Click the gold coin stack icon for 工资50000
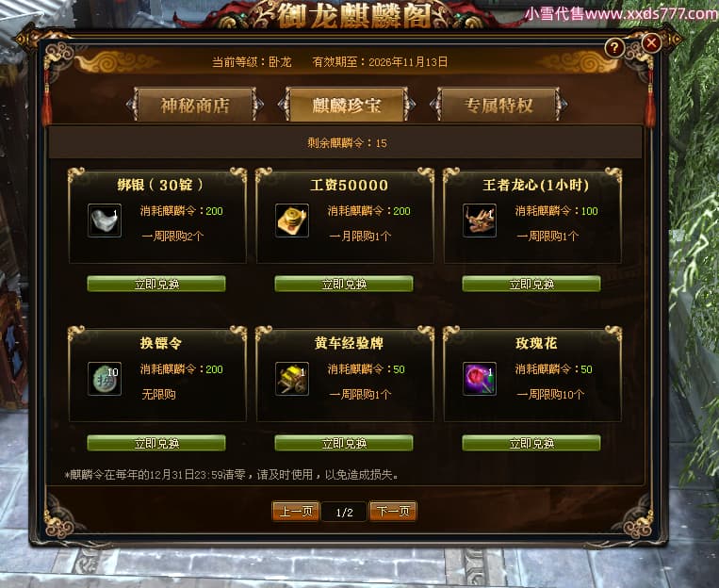Viewport: 719px width, 588px height. [292, 220]
